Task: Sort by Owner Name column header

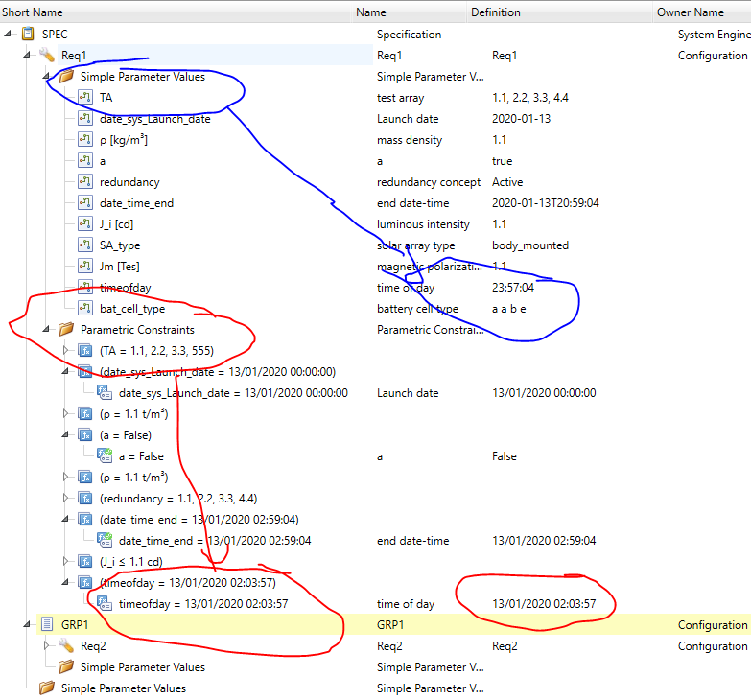Action: coord(702,12)
